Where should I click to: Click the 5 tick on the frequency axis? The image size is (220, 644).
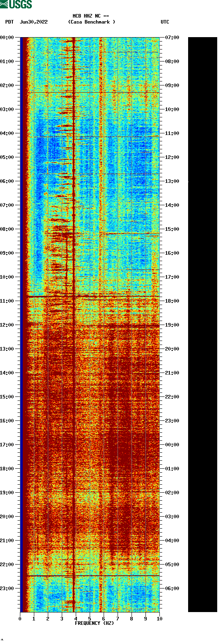pyautogui.click(x=90, y=619)
